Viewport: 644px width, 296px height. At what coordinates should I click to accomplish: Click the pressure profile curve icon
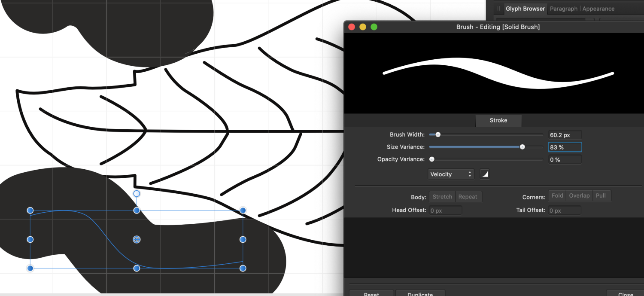click(484, 174)
